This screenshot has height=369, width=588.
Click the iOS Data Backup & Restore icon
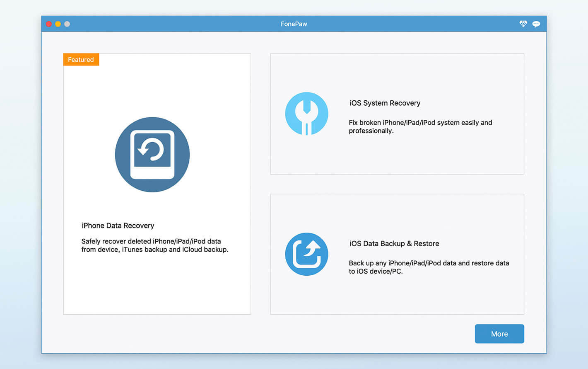[x=307, y=254]
